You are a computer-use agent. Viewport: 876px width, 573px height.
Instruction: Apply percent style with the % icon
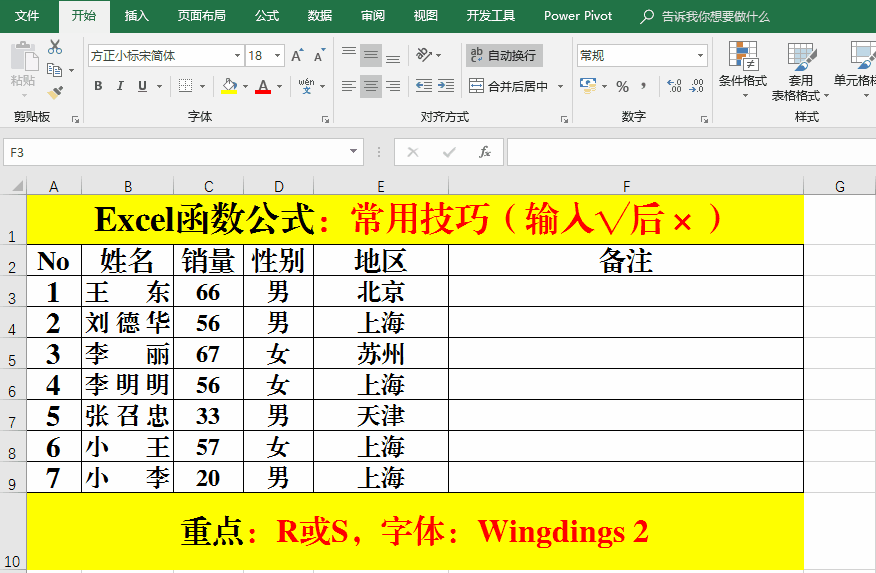[x=622, y=87]
